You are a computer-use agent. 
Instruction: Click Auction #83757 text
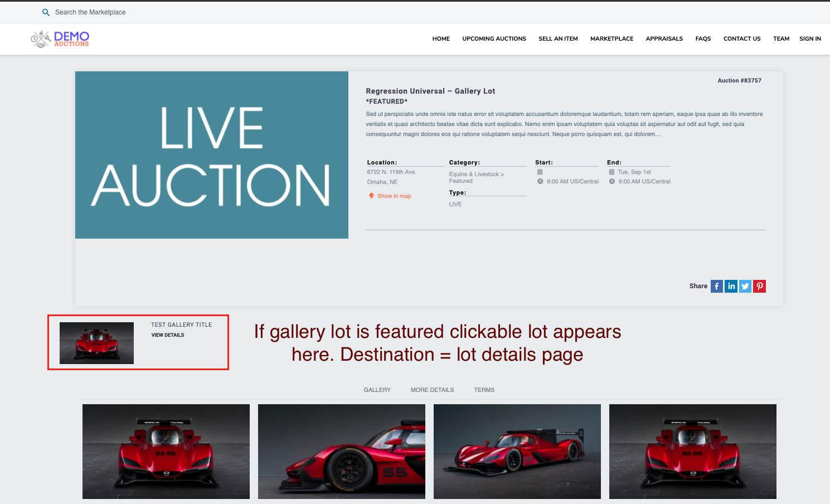(x=739, y=80)
